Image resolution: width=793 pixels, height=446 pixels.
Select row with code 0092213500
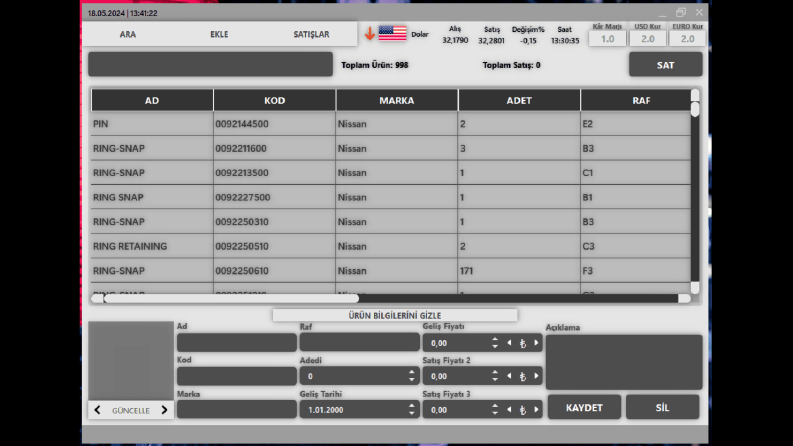(390, 173)
